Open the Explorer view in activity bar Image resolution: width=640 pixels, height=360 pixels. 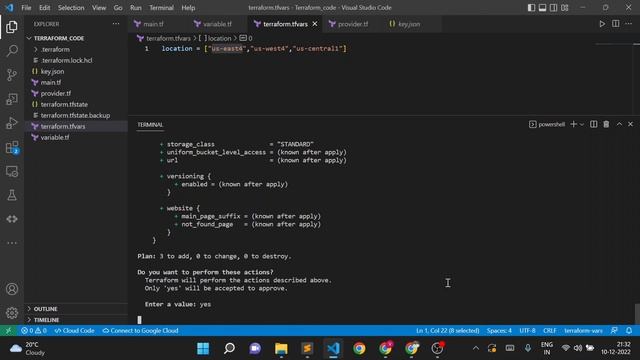(12, 27)
